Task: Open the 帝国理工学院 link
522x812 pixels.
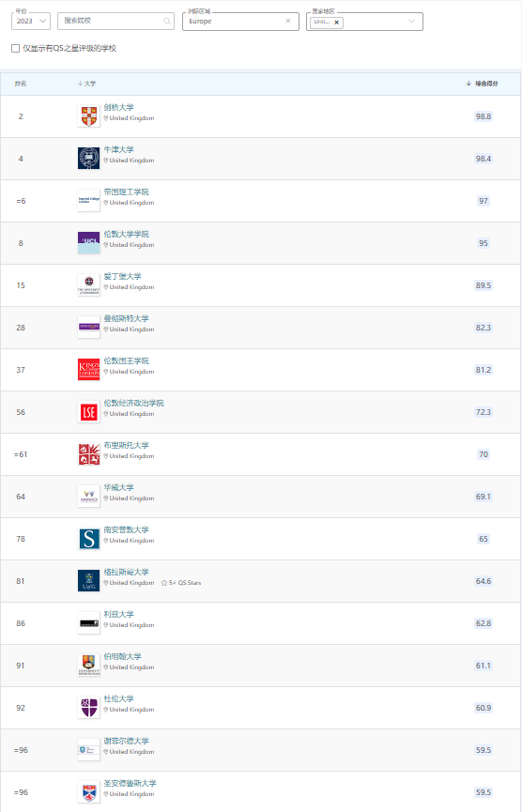Action: point(127,192)
